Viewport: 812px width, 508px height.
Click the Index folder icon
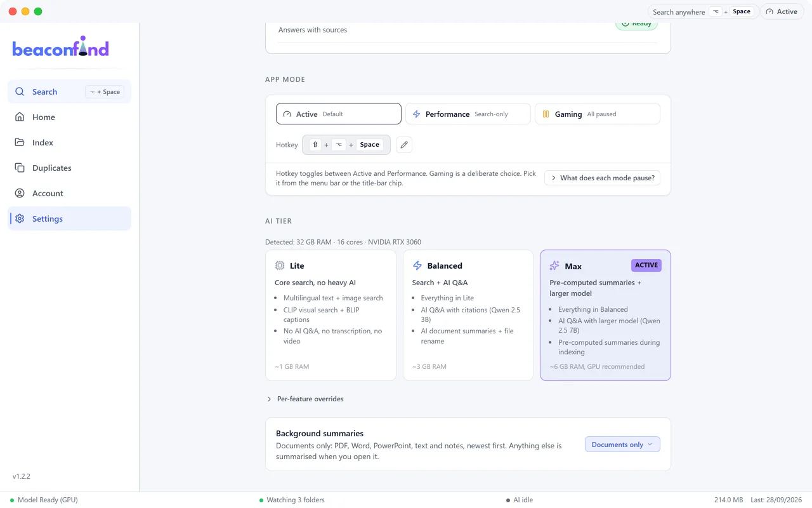[20, 142]
